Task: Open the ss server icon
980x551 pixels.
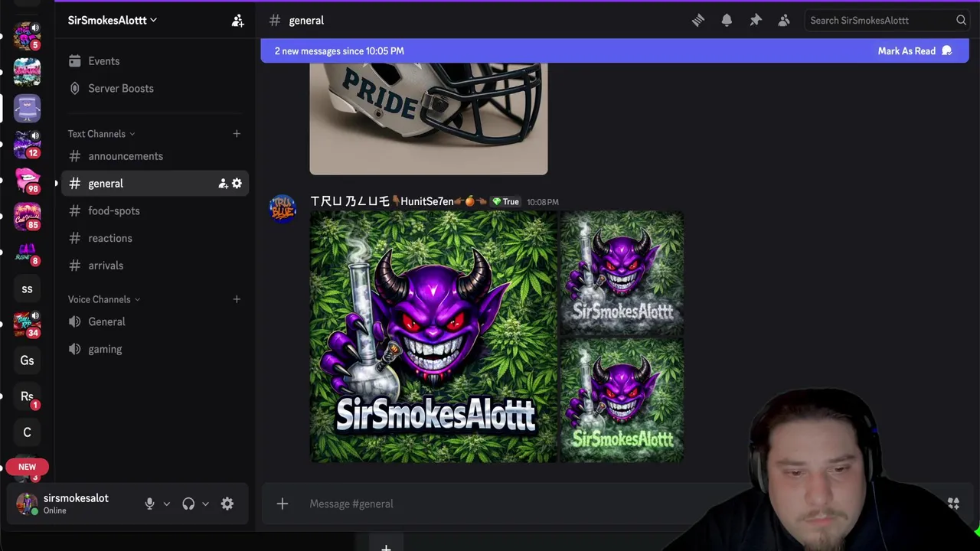Action: point(27,289)
